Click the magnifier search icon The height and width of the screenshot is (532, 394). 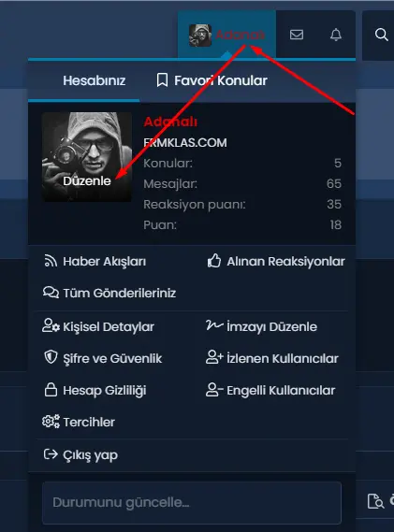coord(381,35)
